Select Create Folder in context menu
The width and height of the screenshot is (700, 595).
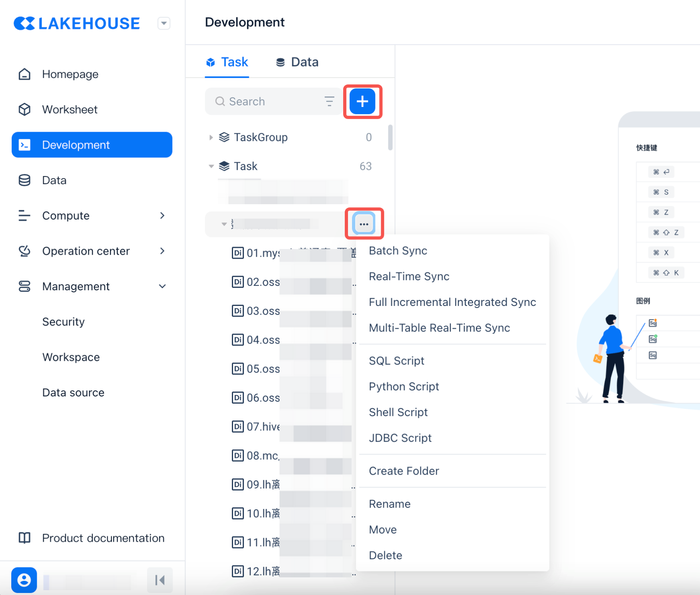[404, 471]
